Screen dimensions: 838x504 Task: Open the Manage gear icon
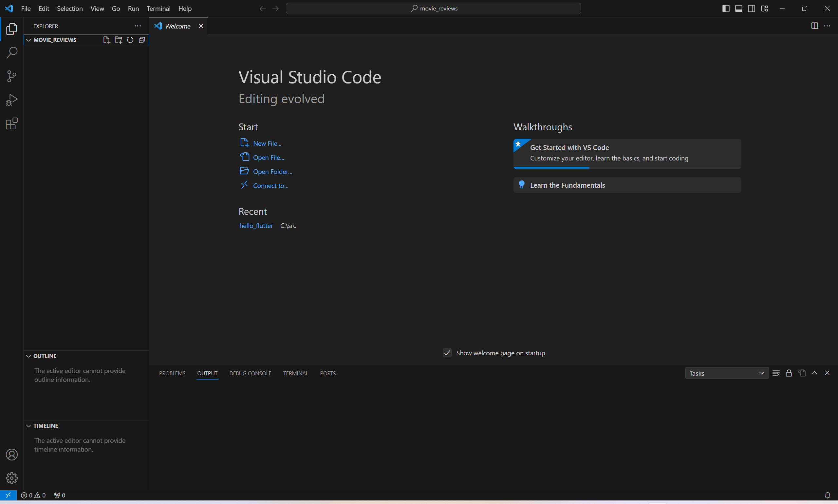point(11,478)
